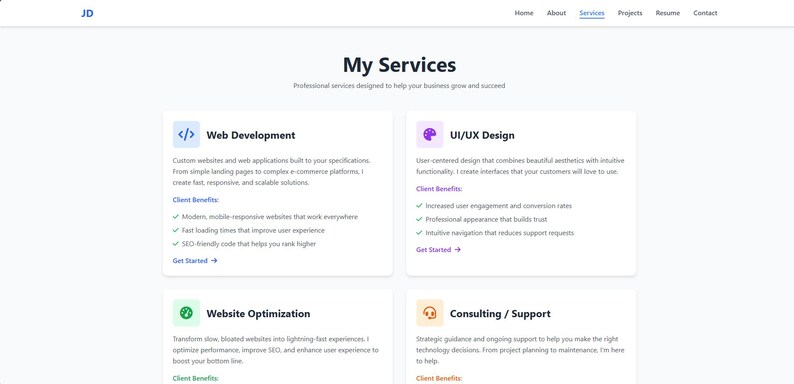This screenshot has width=794, height=384.
Task: Click the checkmark beside 'Modern, mobile-responsive websites'
Action: (x=176, y=216)
